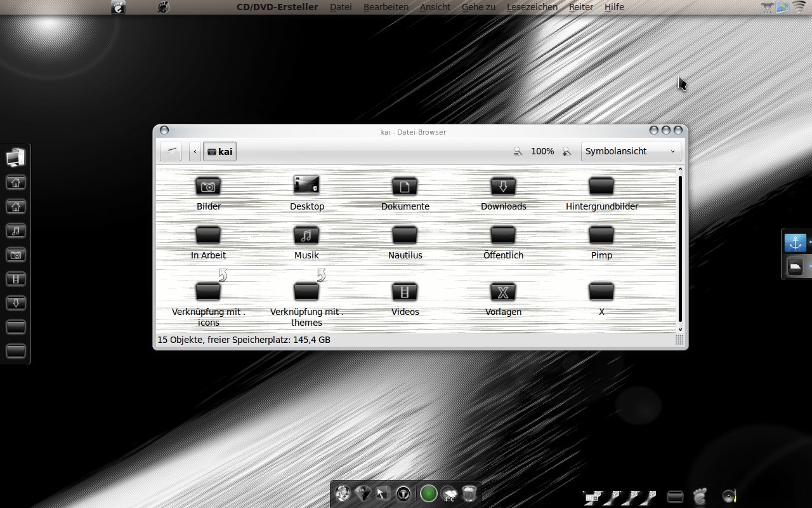This screenshot has height=508, width=812.
Task: Click the folder drawer icon bottom right
Action: (676, 496)
